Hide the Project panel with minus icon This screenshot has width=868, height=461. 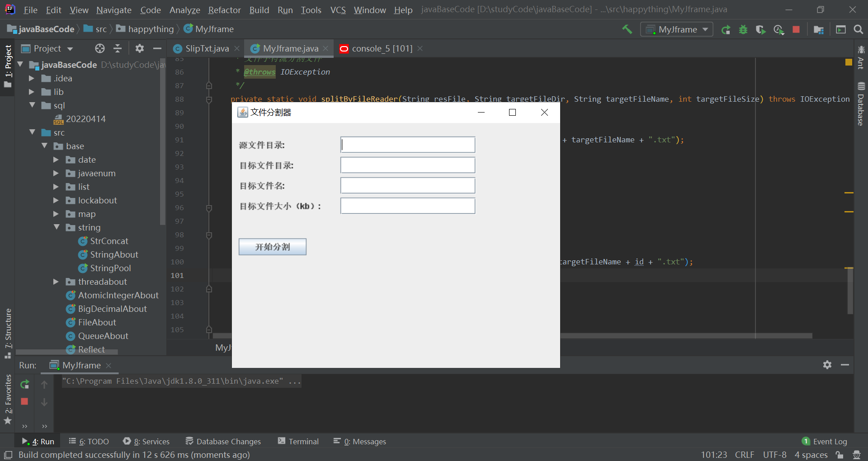(x=157, y=48)
